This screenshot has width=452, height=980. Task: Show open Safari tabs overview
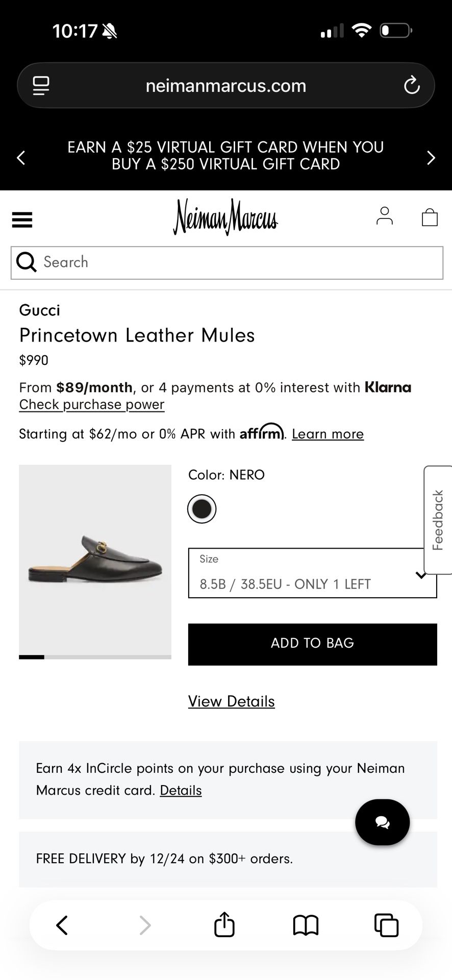click(386, 925)
